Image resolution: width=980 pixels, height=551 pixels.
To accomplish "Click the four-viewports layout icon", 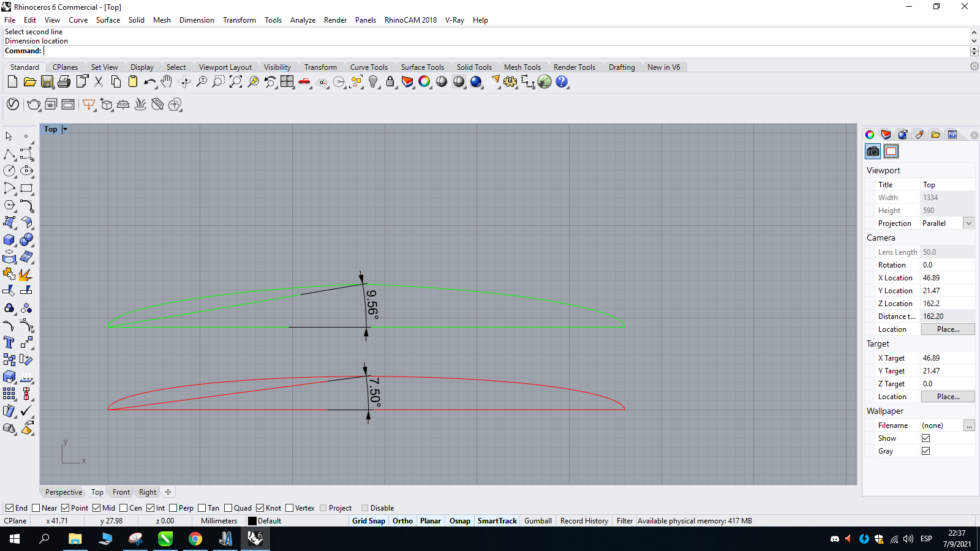I will [x=287, y=81].
